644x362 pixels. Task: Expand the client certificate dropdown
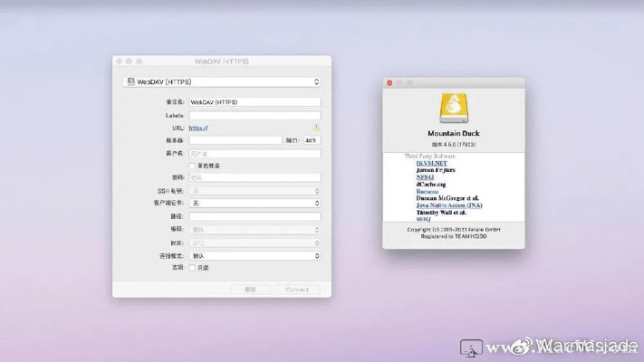point(254,204)
